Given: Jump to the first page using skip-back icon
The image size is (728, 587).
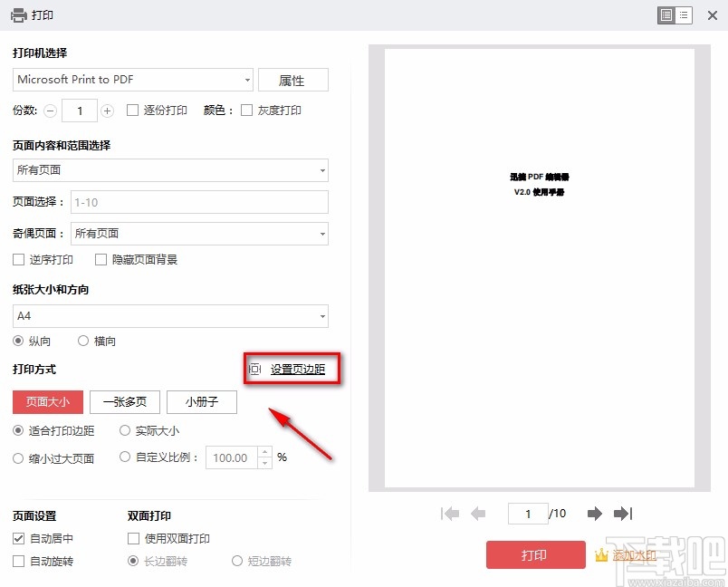Looking at the screenshot, I should coord(449,514).
